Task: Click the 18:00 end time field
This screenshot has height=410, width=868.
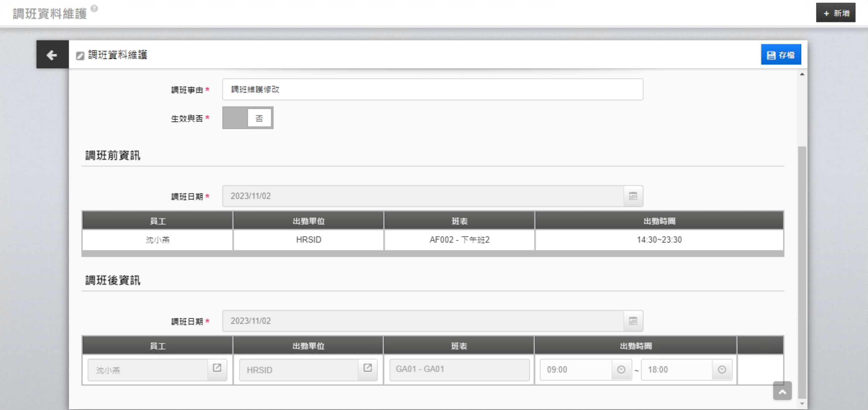Action: click(x=676, y=370)
